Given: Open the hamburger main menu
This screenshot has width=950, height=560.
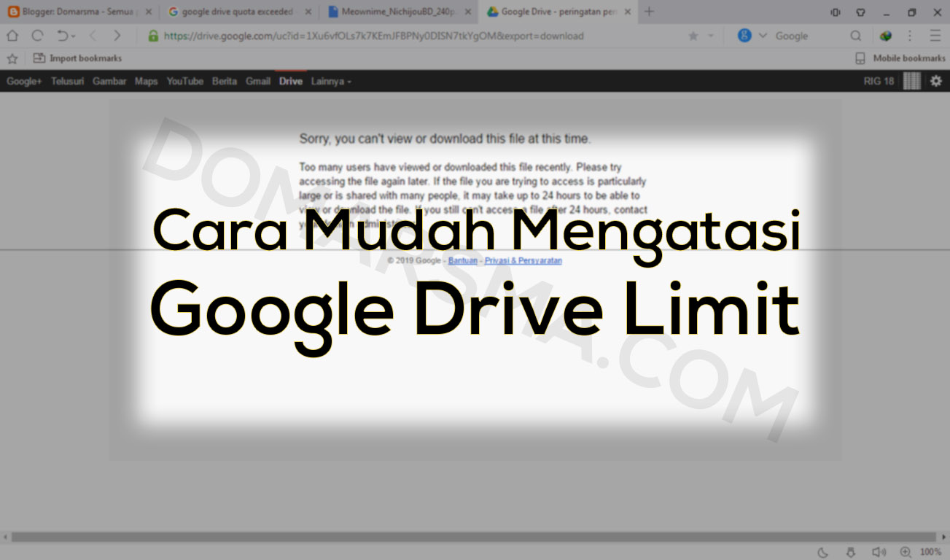Looking at the screenshot, I should (x=935, y=36).
